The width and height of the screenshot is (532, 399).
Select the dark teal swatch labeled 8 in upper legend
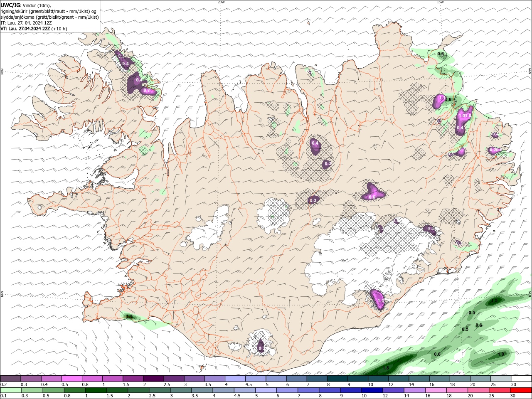[x=337, y=379]
